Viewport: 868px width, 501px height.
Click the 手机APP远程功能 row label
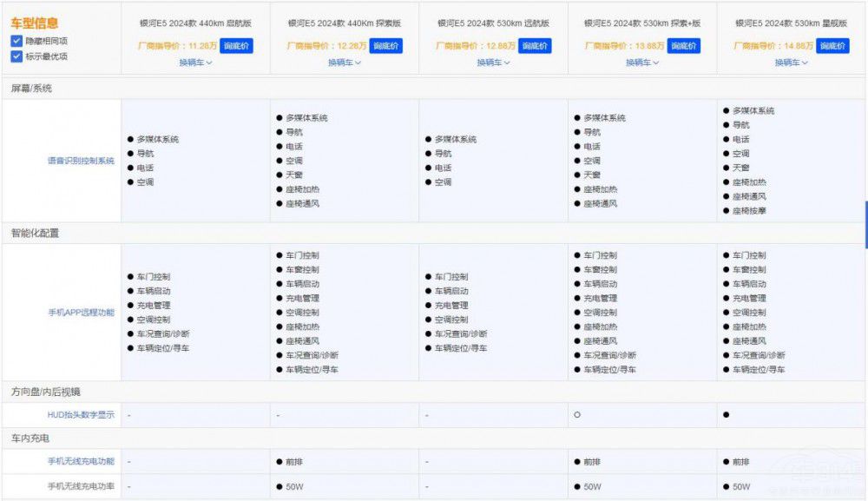point(81,312)
